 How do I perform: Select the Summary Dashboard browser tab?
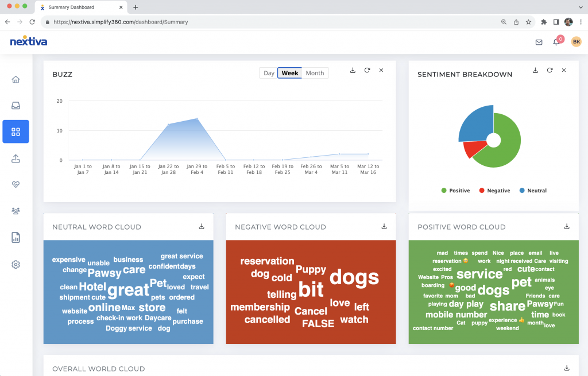click(79, 7)
